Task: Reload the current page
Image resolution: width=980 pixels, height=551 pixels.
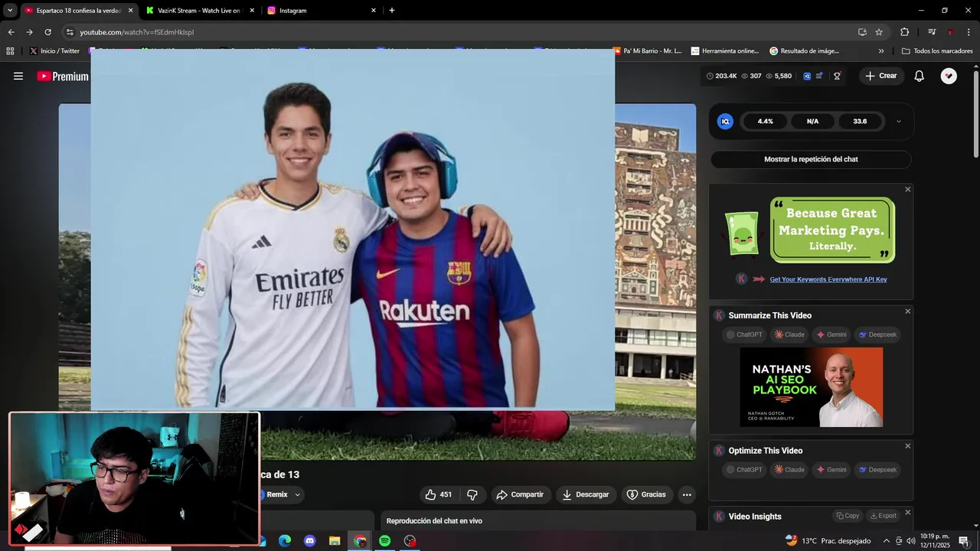Action: [x=47, y=32]
